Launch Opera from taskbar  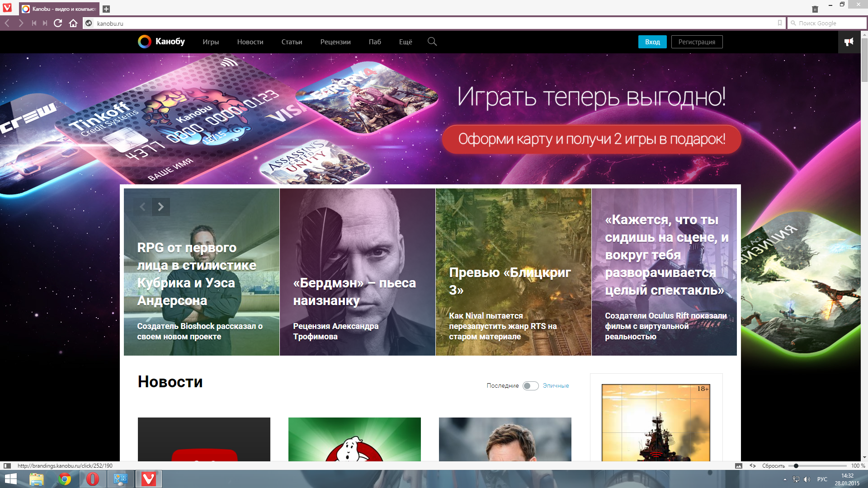[93, 479]
